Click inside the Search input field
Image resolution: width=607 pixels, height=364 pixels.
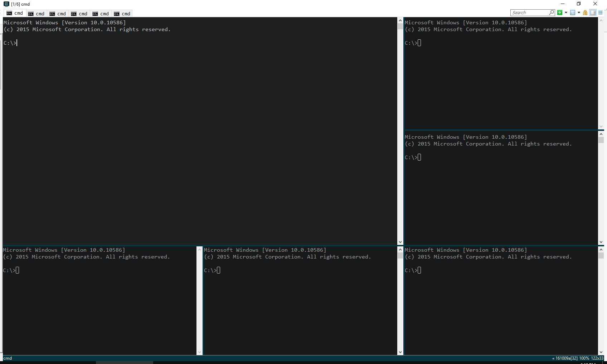click(x=530, y=13)
